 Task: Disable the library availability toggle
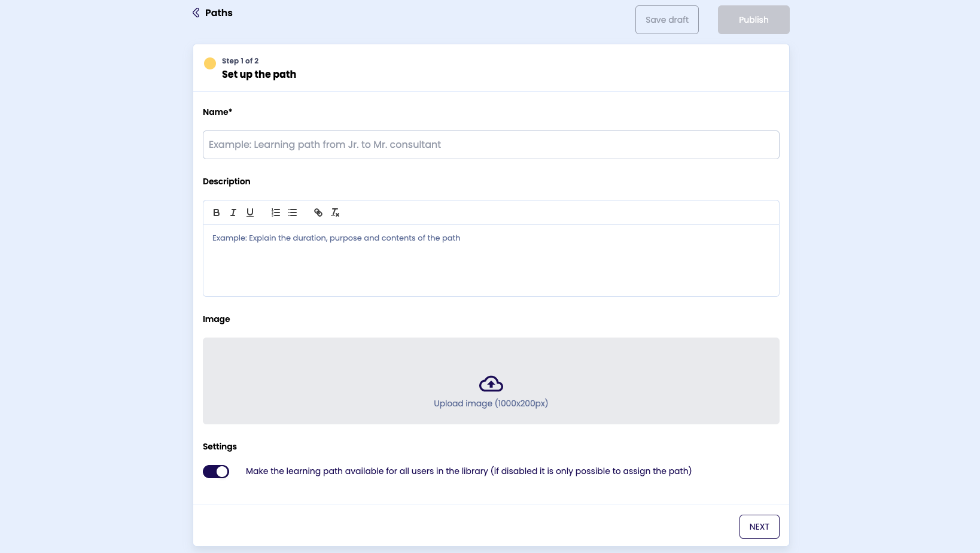tap(216, 472)
